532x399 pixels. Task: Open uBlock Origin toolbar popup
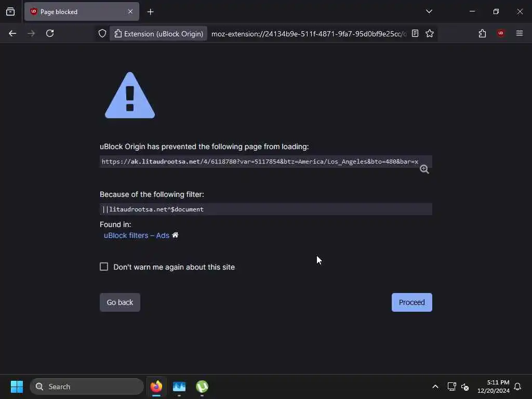(500, 33)
